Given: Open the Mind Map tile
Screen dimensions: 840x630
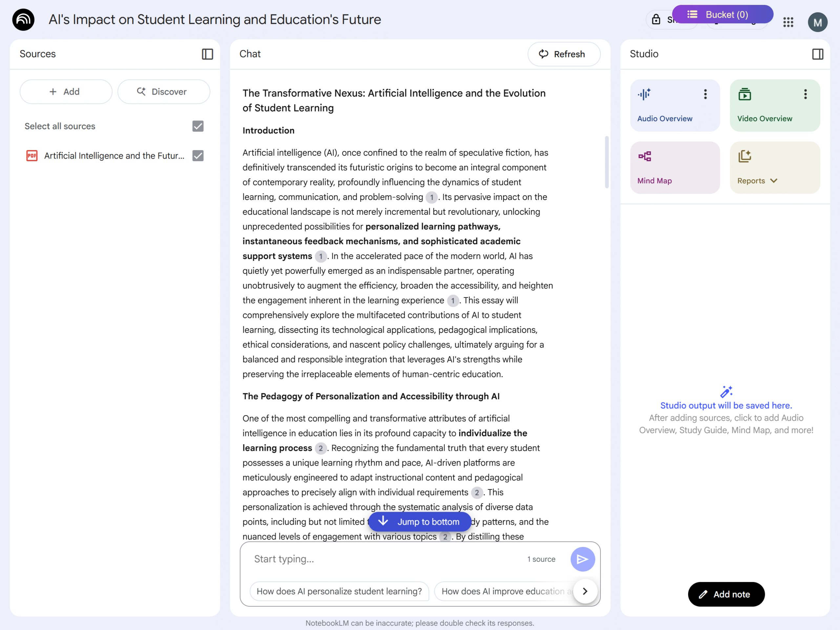Looking at the screenshot, I should pos(675,167).
